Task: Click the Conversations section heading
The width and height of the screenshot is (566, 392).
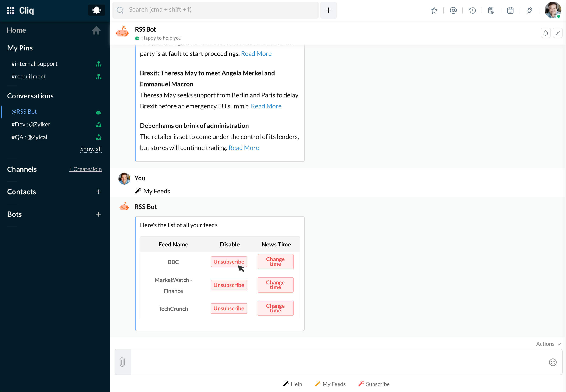Action: coord(30,96)
